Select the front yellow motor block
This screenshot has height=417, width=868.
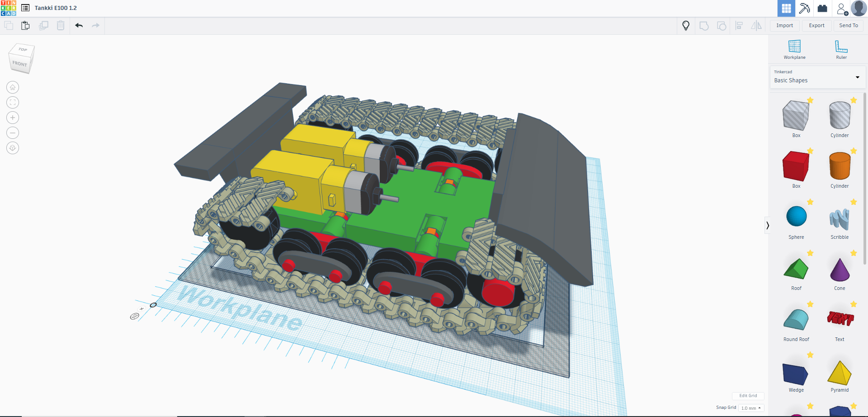coord(294,183)
